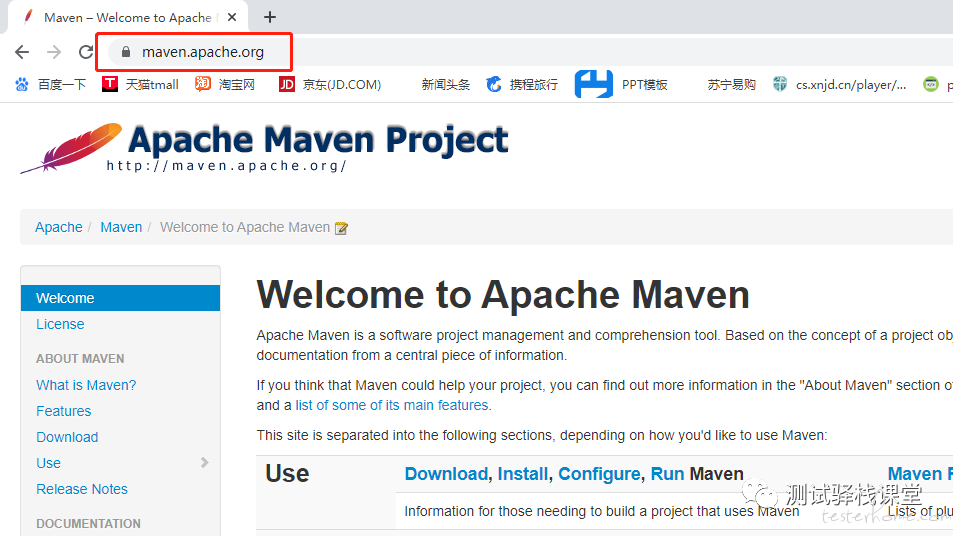Click the browser forward arrow
953x536 pixels.
point(54,52)
